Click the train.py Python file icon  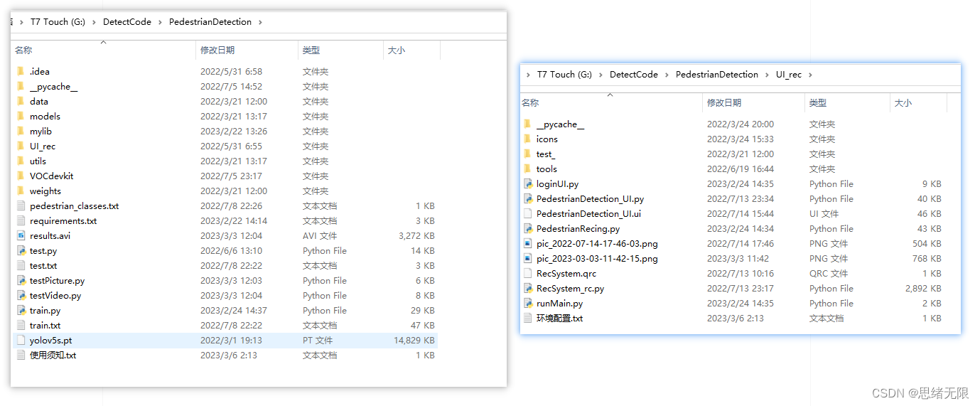[21, 310]
